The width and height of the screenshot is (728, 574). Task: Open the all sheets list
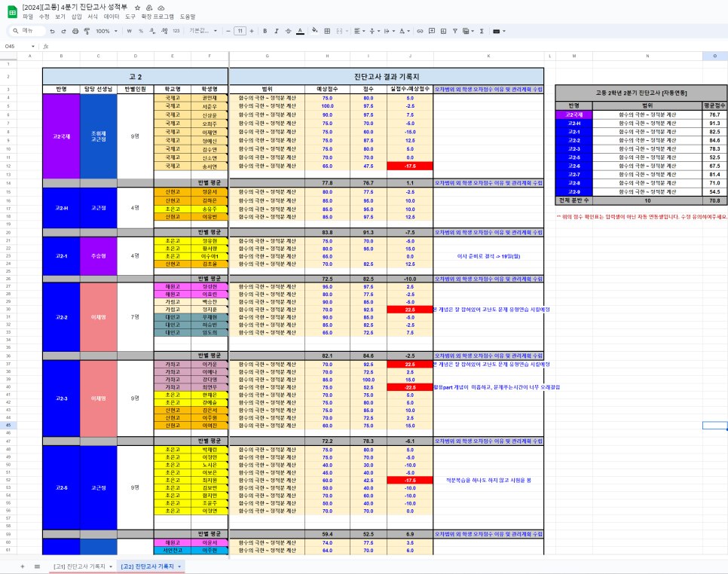click(37, 566)
